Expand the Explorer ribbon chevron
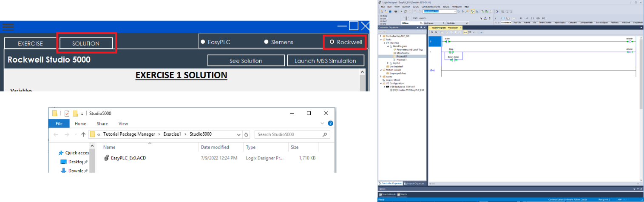Screen dimensions: 644x202 coord(323,123)
